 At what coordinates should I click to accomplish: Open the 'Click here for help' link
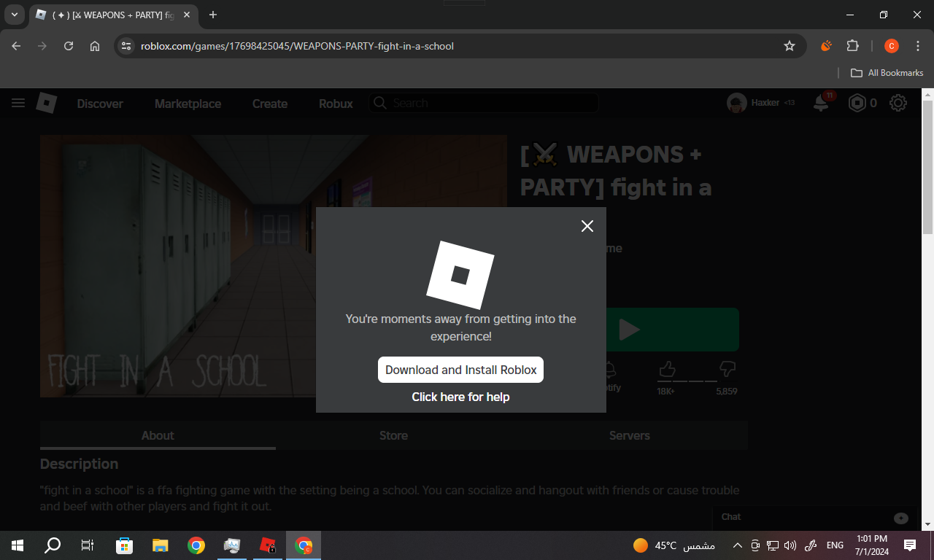tap(460, 397)
